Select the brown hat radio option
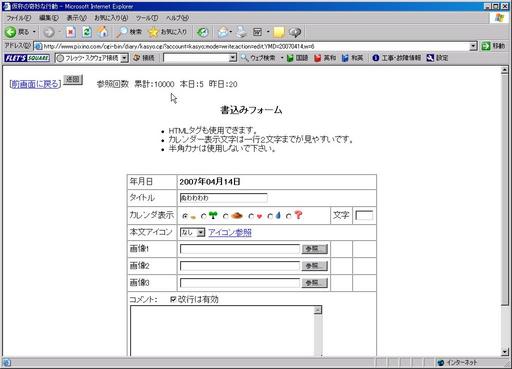This screenshot has width=512, height=369. pyautogui.click(x=226, y=216)
